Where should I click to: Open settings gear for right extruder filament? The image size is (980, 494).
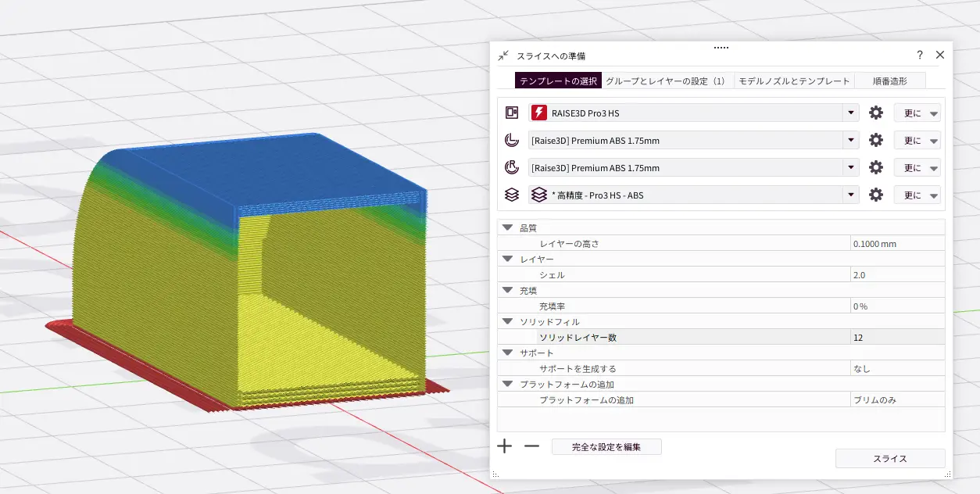click(876, 167)
